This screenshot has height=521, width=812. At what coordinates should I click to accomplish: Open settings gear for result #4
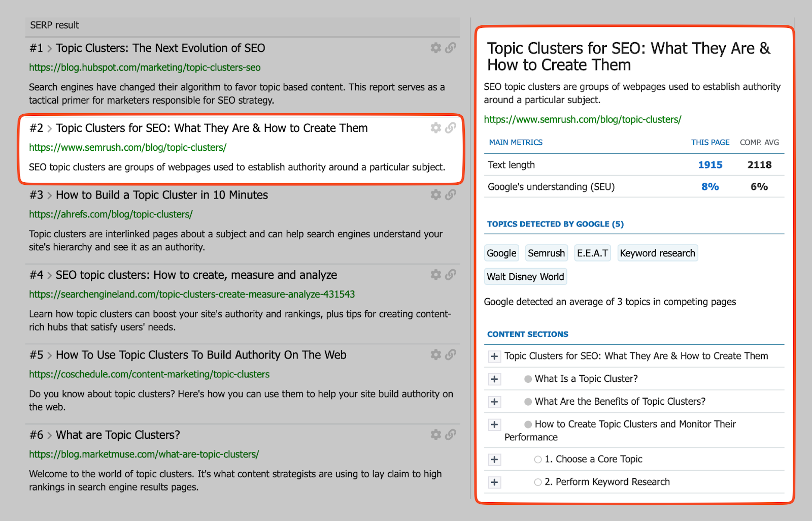[435, 275]
